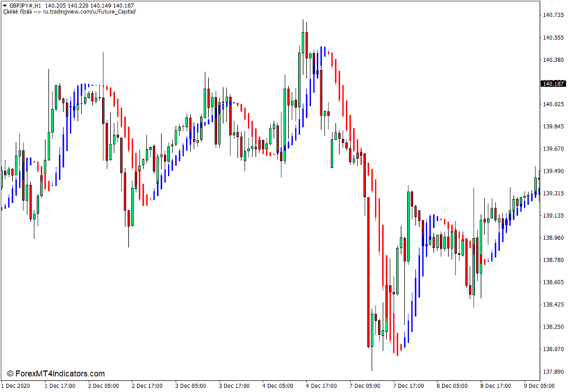Click the 4 Dec 17:00 time label

click(x=321, y=386)
